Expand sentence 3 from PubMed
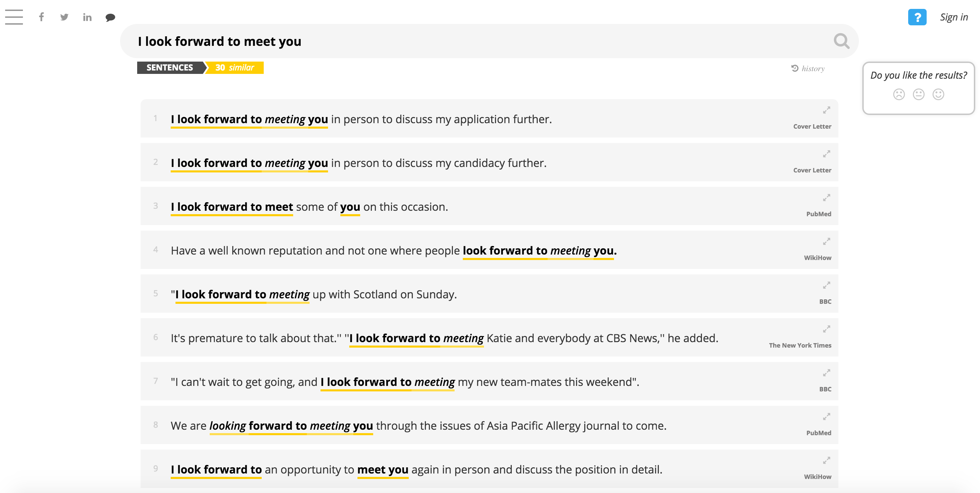 (x=826, y=198)
